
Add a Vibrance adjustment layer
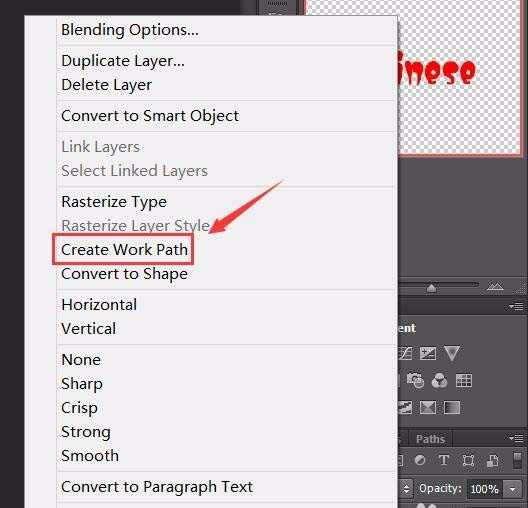452,353
